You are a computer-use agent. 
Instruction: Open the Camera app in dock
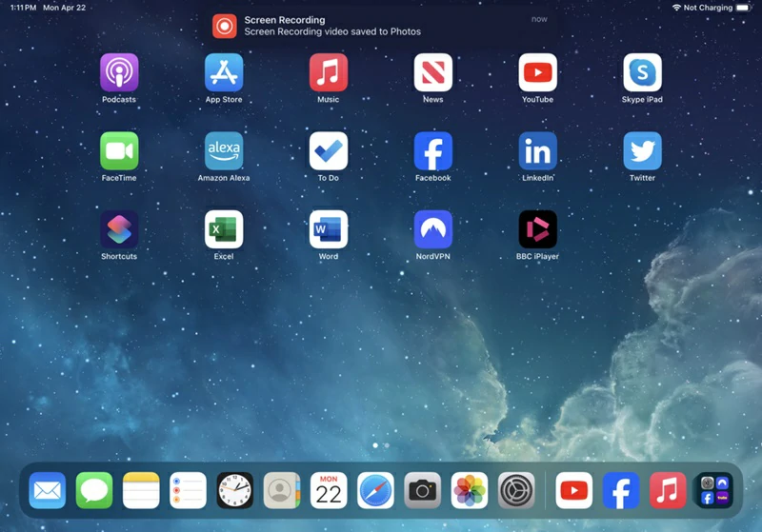[x=422, y=490]
